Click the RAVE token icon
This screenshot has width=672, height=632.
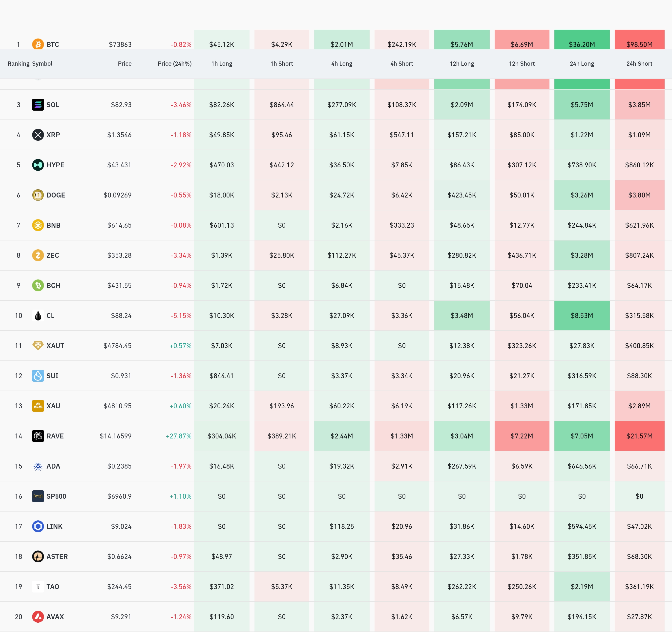(38, 436)
